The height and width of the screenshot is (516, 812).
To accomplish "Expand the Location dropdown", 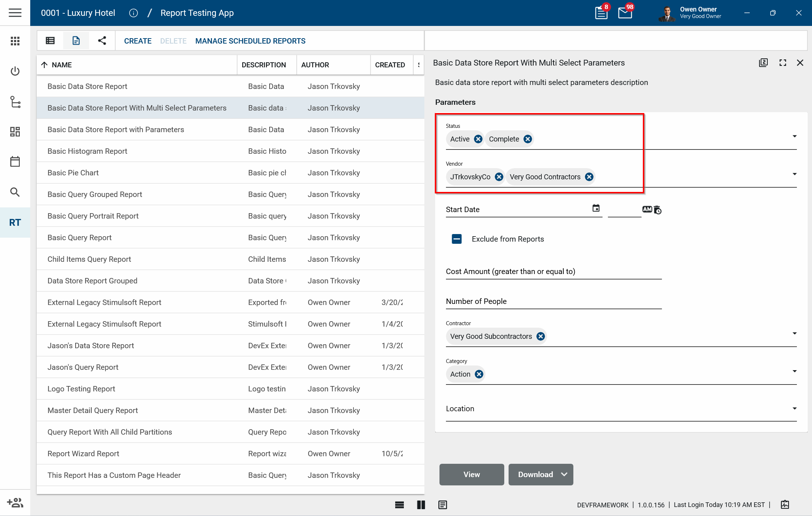I will coord(794,409).
